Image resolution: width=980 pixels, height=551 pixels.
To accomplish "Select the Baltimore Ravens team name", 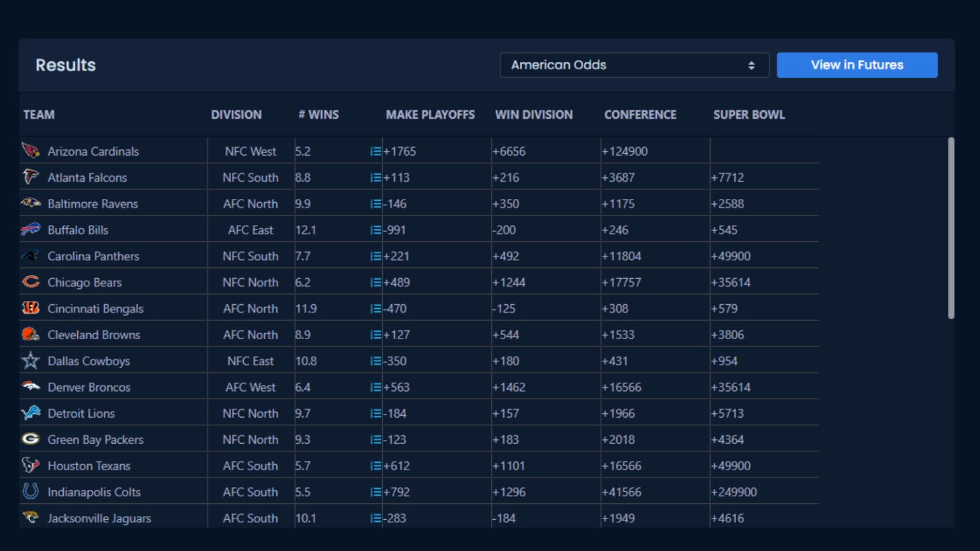I will pos(93,204).
